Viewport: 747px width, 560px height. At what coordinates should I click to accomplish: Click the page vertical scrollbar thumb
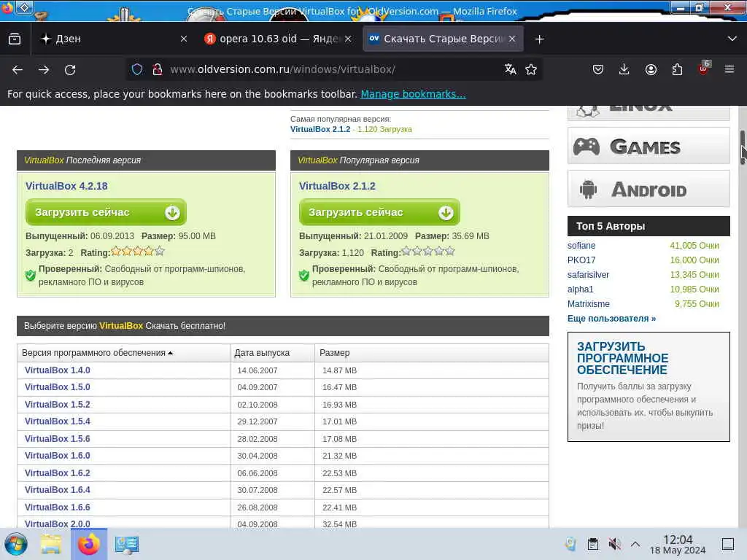pos(742,147)
